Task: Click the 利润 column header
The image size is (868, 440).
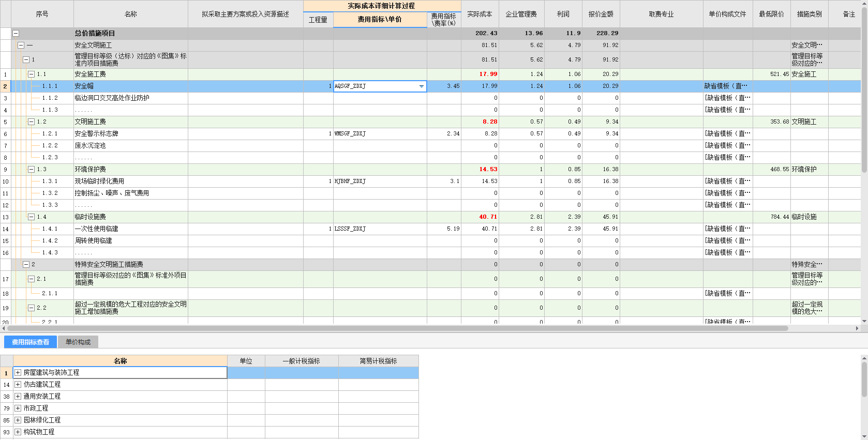Action: 563,14
